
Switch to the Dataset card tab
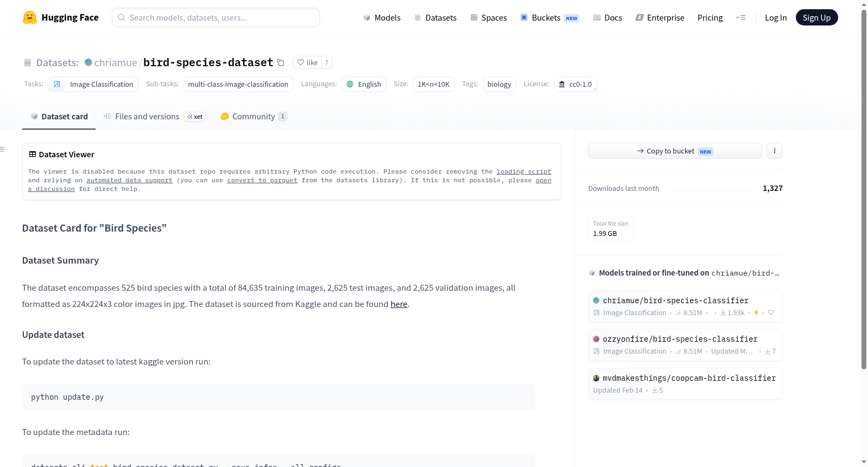coord(59,117)
